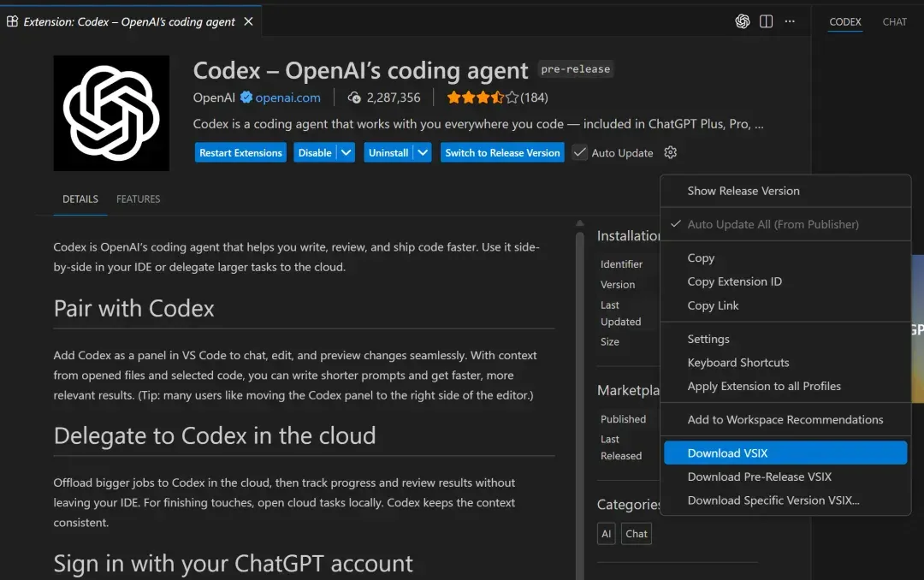This screenshot has height=580, width=924.
Task: Select Download VSIX menu item
Action: (785, 453)
